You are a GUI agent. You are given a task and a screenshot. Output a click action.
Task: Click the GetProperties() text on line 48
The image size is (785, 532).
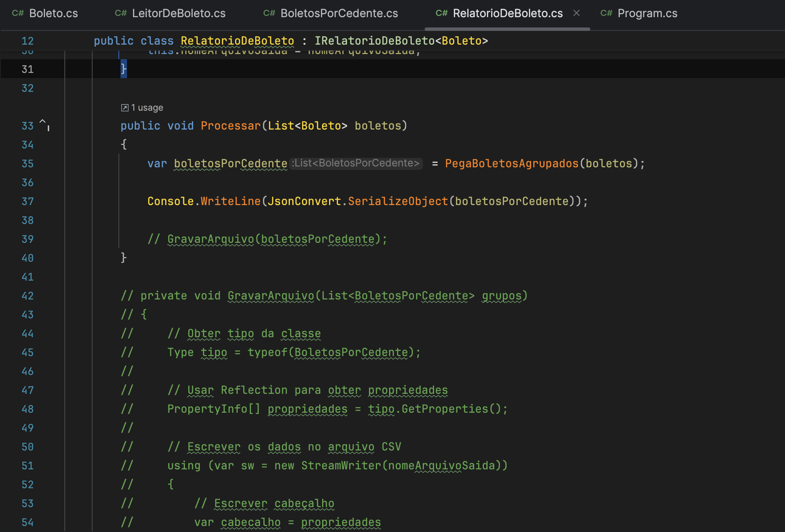pos(451,409)
